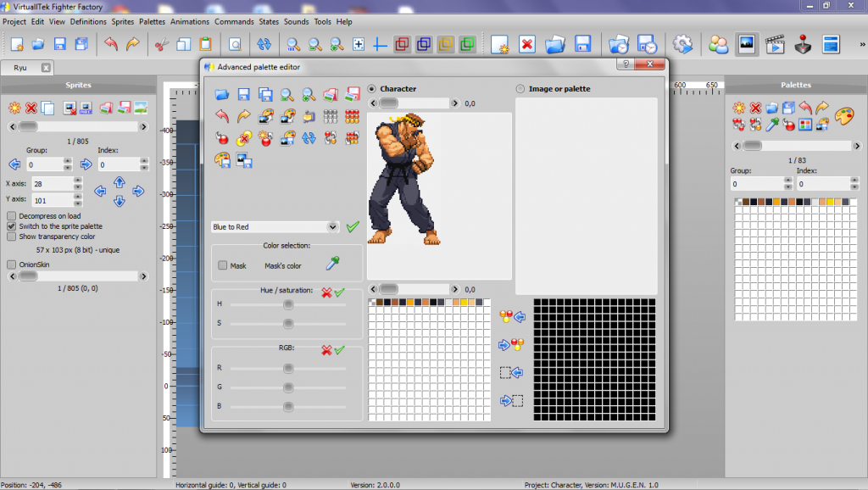Decrease the Y axis spinner value

point(78,203)
